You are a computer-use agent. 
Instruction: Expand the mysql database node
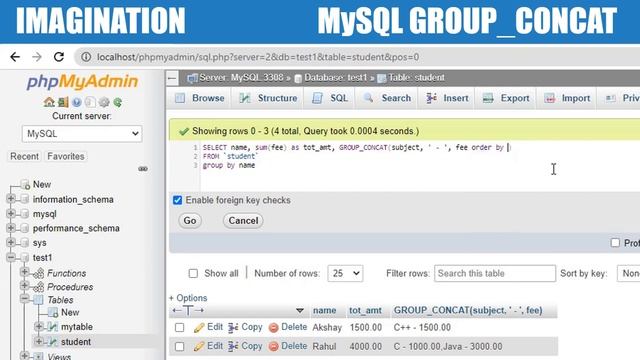coord(11,213)
